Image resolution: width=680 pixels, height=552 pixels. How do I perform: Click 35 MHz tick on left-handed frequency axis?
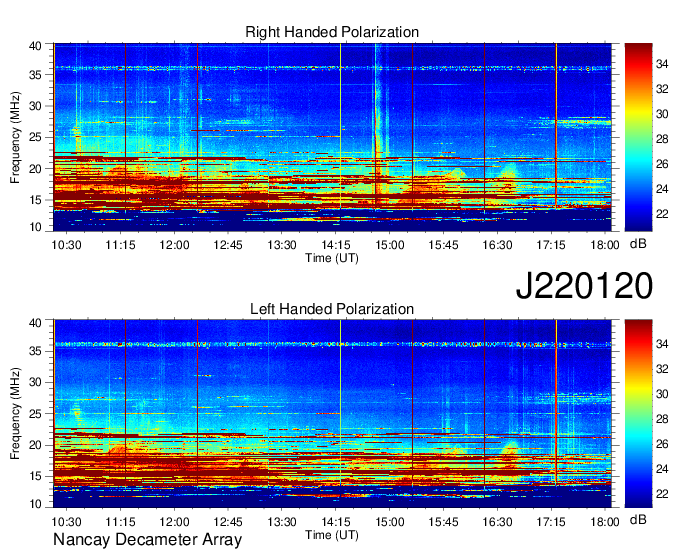(x=35, y=351)
